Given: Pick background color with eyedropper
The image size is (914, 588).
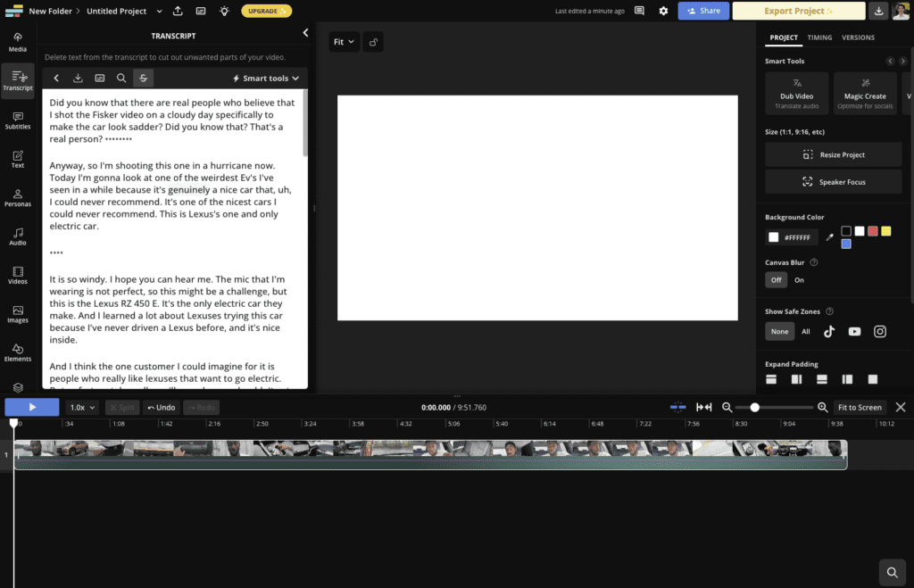Looking at the screenshot, I should pyautogui.click(x=829, y=237).
